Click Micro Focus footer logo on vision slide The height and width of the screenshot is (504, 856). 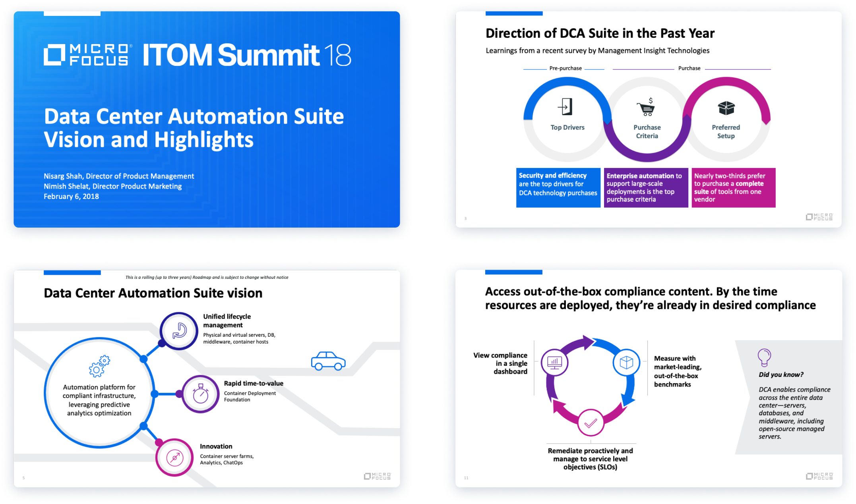tap(377, 476)
